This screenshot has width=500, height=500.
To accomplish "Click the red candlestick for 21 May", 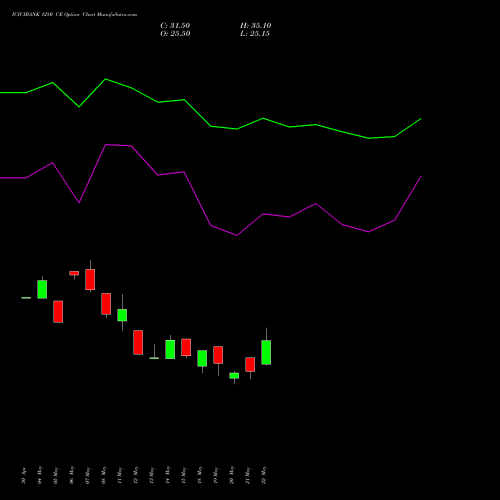I will tap(250, 364).
